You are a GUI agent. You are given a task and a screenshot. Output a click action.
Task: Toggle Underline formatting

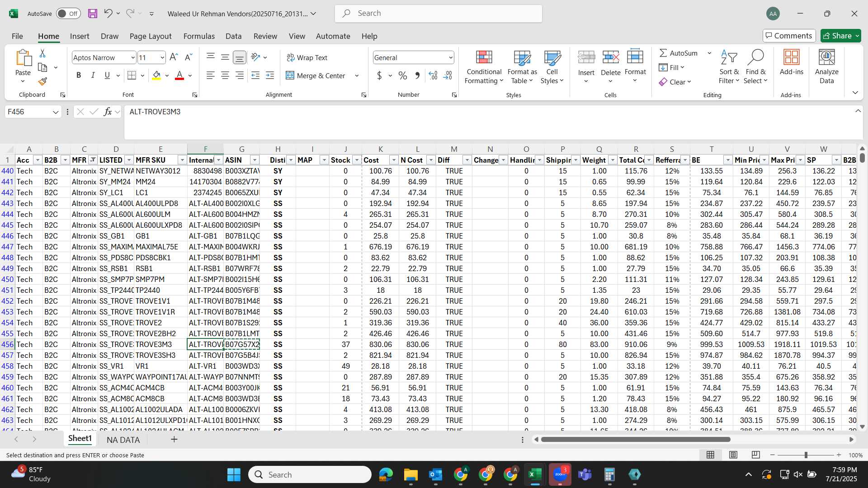click(107, 75)
